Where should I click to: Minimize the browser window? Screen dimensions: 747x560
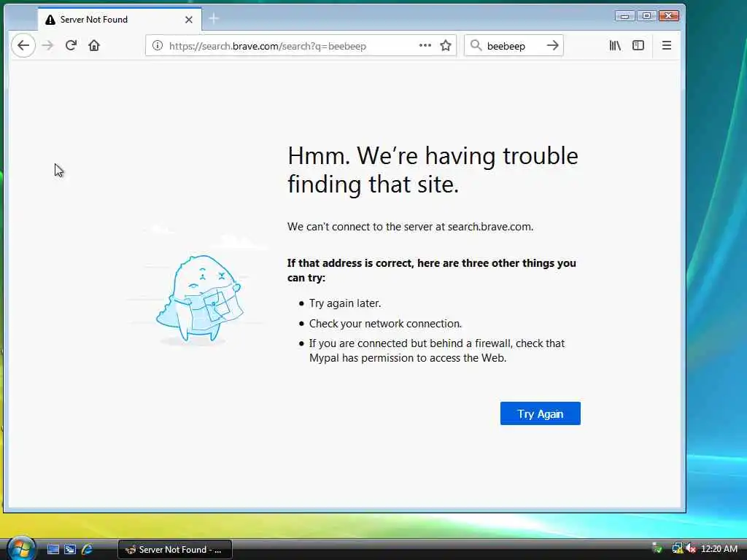tap(624, 16)
